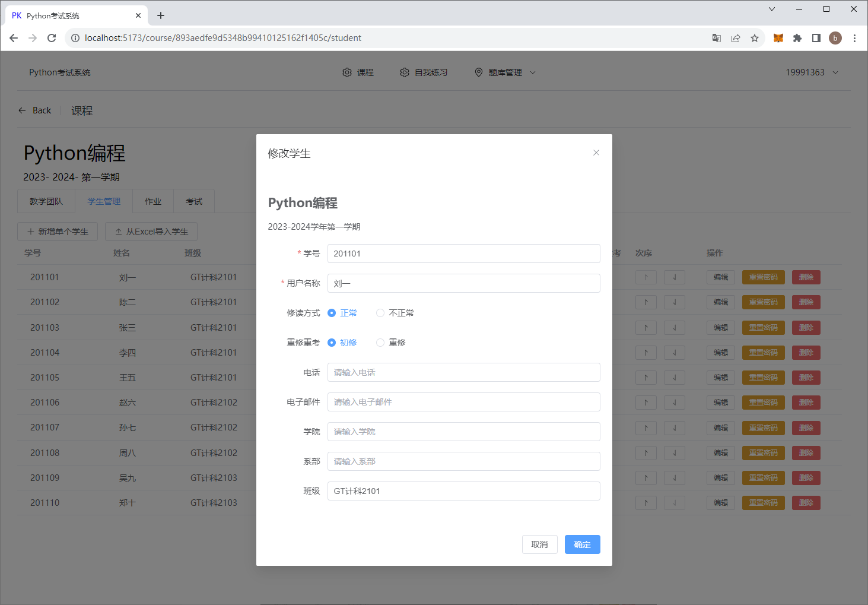868x605 pixels.
Task: Click 删除 for student 201110
Action: (806, 503)
